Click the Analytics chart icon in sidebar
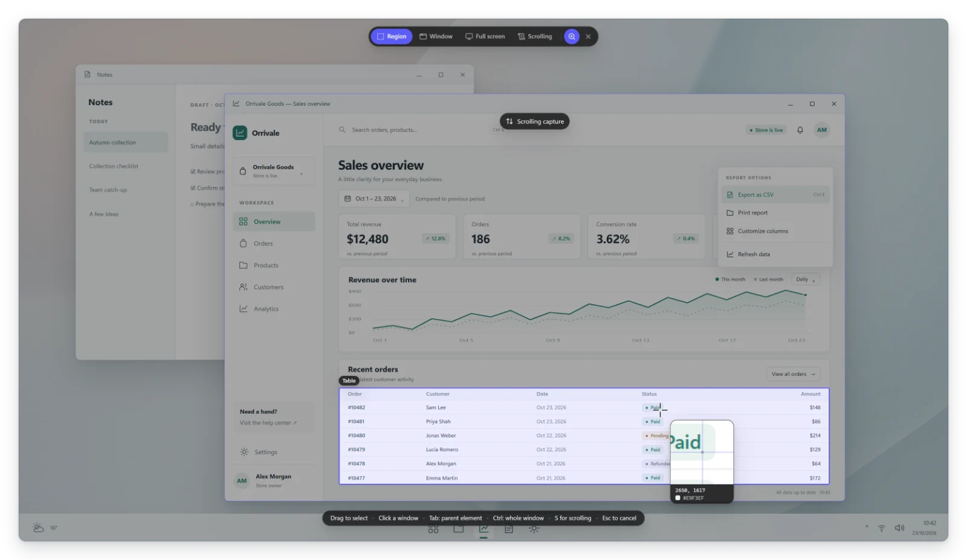The image size is (967, 560). (244, 309)
